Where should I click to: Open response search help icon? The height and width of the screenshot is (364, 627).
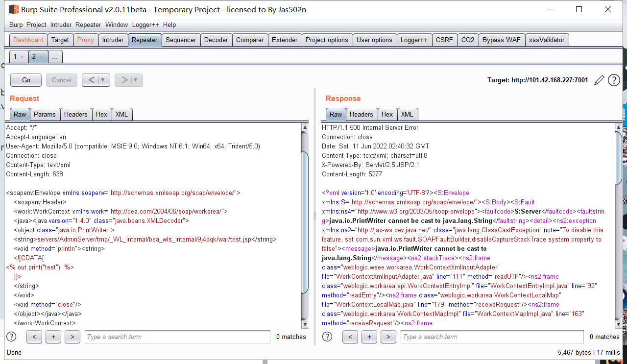click(327, 337)
